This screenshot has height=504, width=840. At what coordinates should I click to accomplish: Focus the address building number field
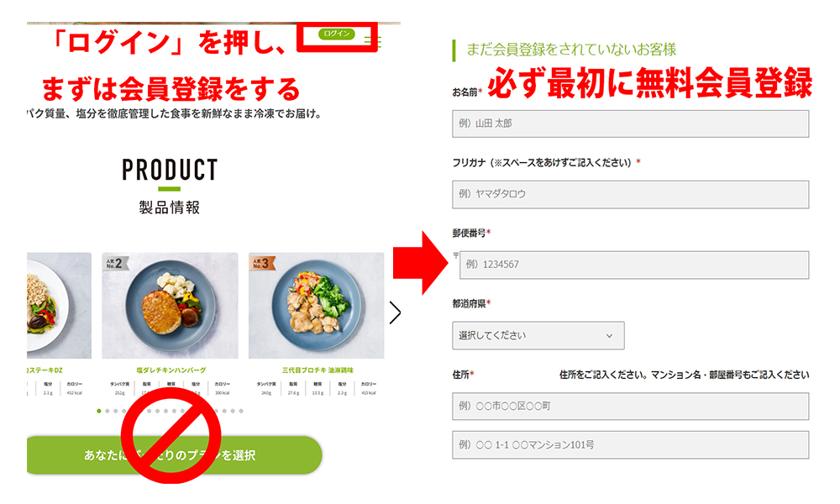tap(631, 444)
